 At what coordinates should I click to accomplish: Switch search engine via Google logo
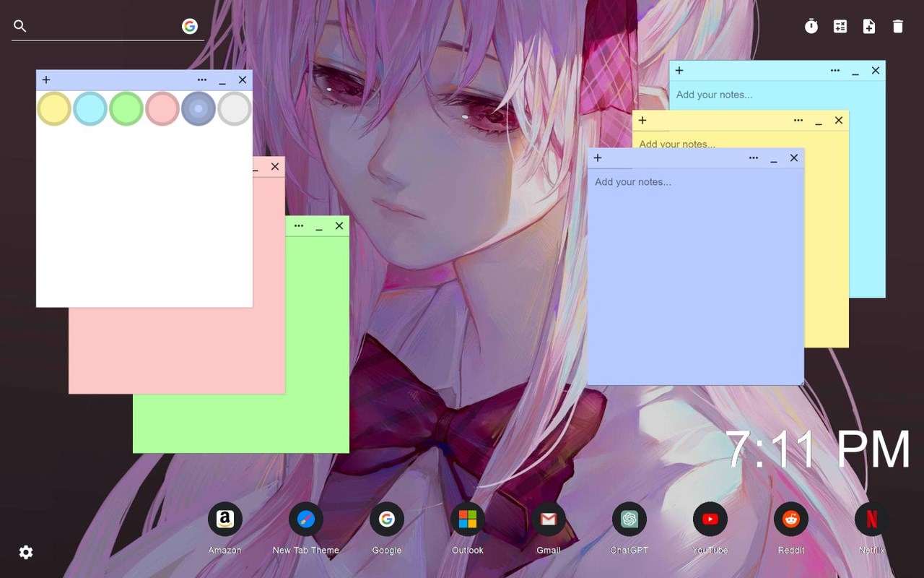[x=190, y=26]
